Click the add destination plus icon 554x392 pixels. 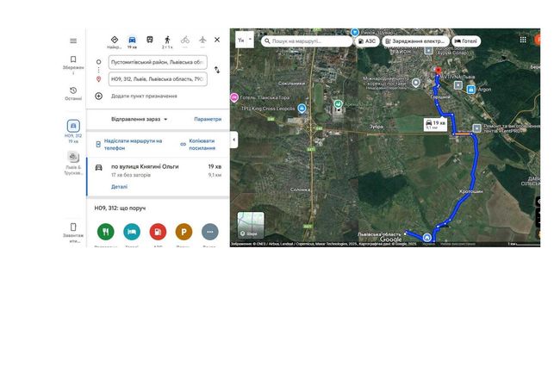(98, 96)
